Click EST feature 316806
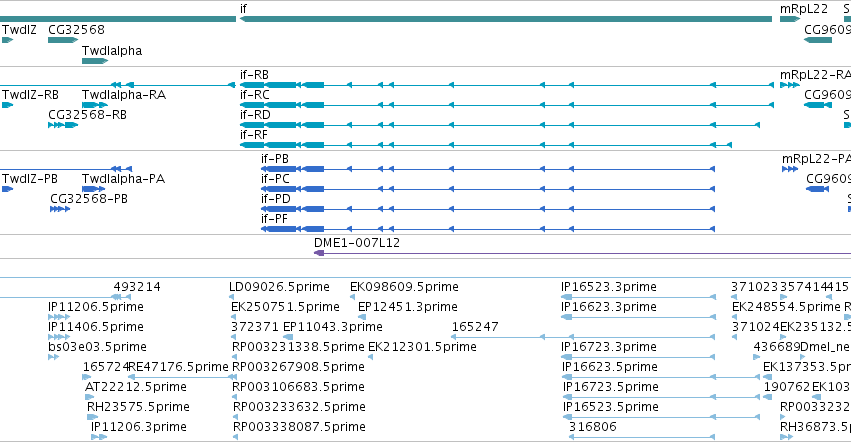 [642, 437]
